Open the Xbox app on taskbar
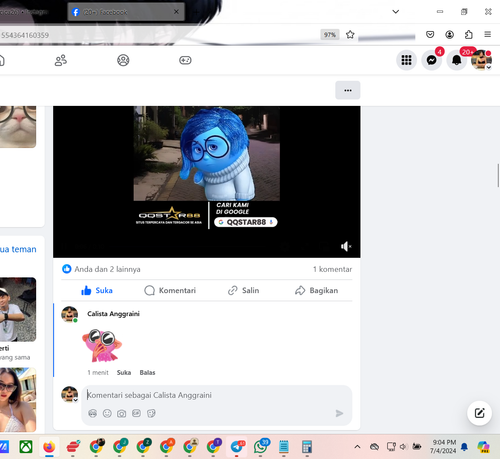 [x=26, y=447]
